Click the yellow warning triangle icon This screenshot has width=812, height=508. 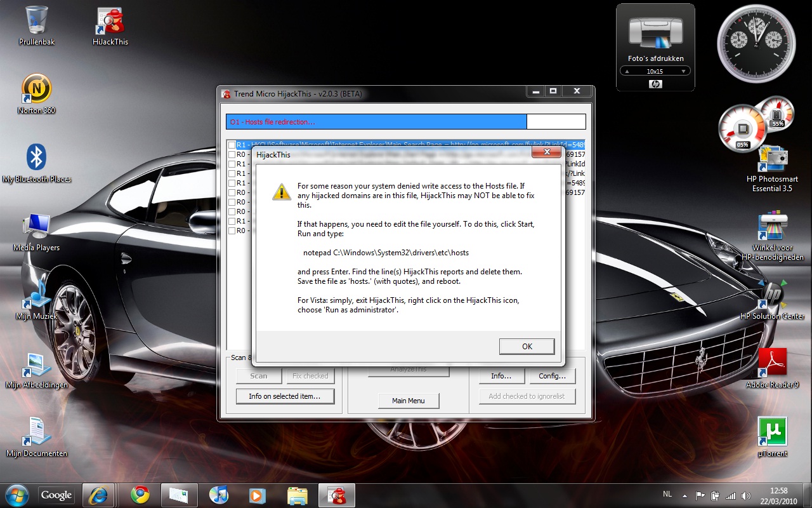[282, 191]
